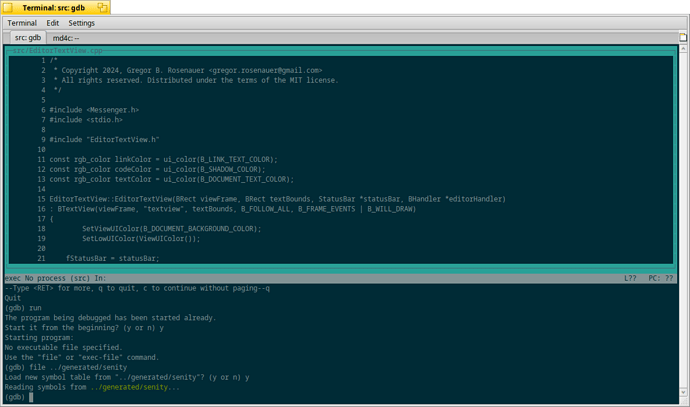
Task: Open the Edit menu
Action: 52,23
